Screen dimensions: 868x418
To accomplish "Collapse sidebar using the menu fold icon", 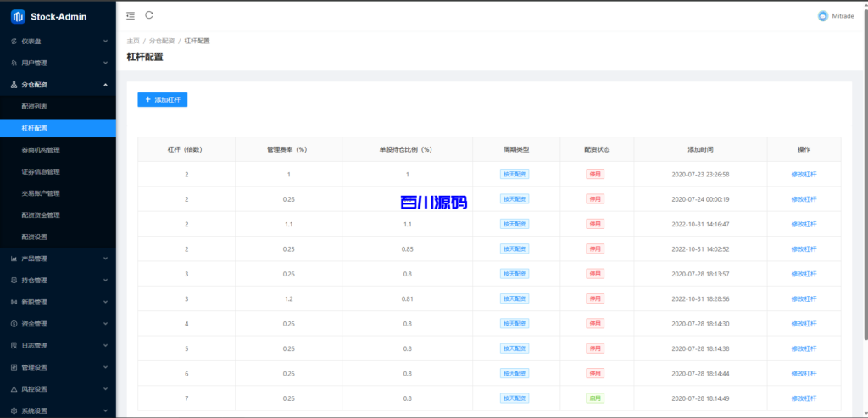I will (x=130, y=15).
